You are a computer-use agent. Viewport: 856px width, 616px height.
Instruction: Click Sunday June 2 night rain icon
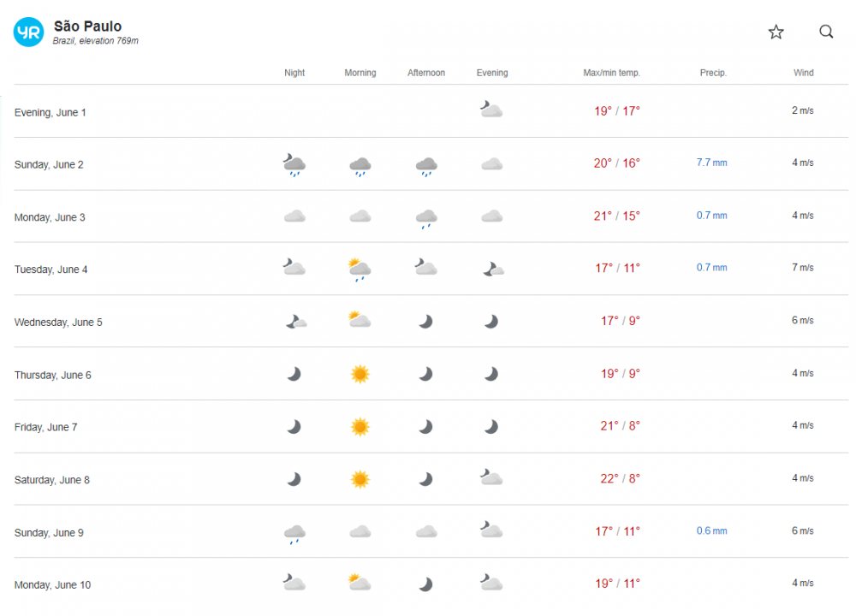[294, 164]
